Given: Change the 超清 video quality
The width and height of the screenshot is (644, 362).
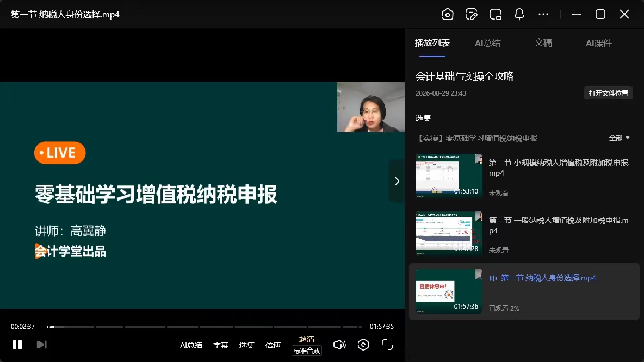Looking at the screenshot, I should (x=306, y=339).
